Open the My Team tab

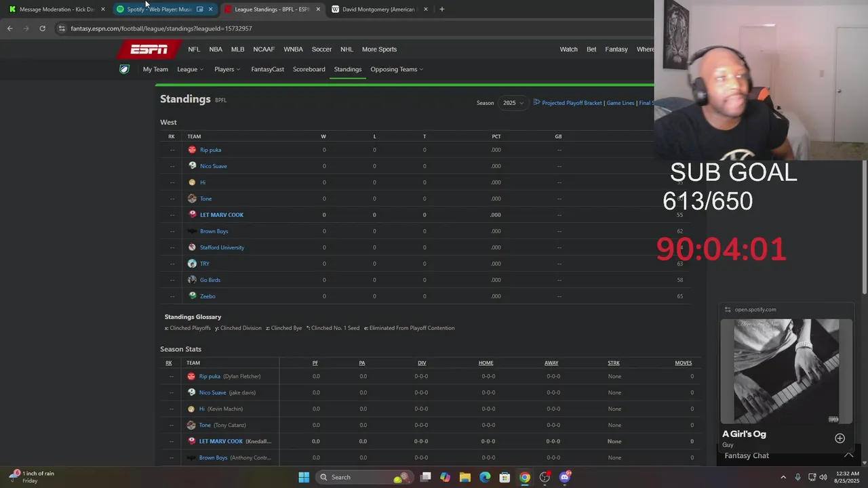click(x=155, y=69)
